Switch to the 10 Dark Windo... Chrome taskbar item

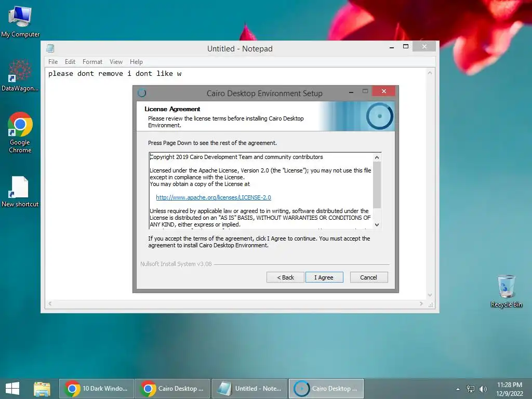97,389
